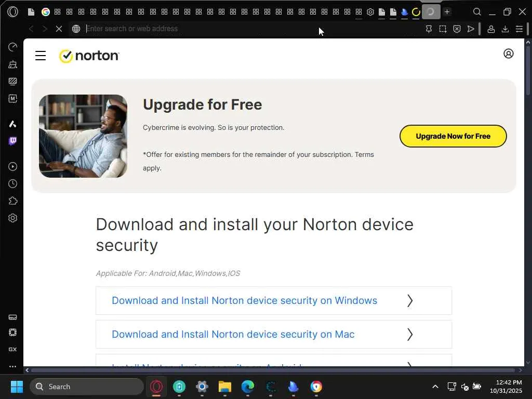Screen dimensions: 532x399
Task: Open Settings gear in Opera sidebar
Action: coord(12,218)
